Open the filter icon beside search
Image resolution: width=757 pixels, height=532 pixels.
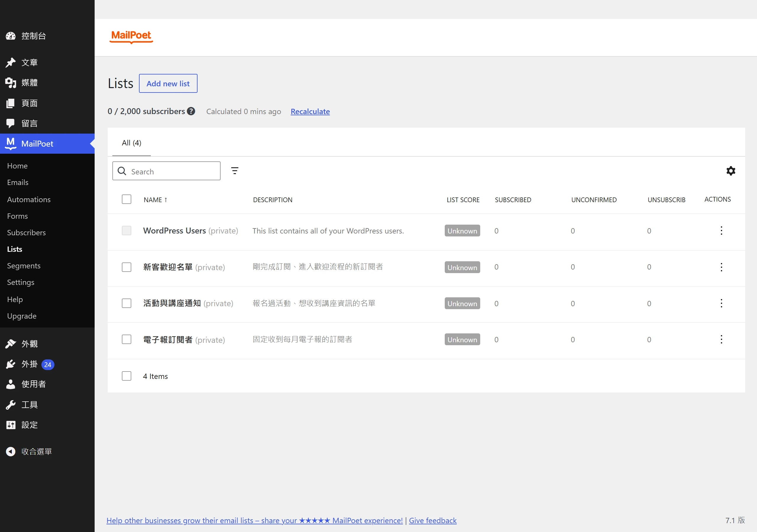pos(235,171)
